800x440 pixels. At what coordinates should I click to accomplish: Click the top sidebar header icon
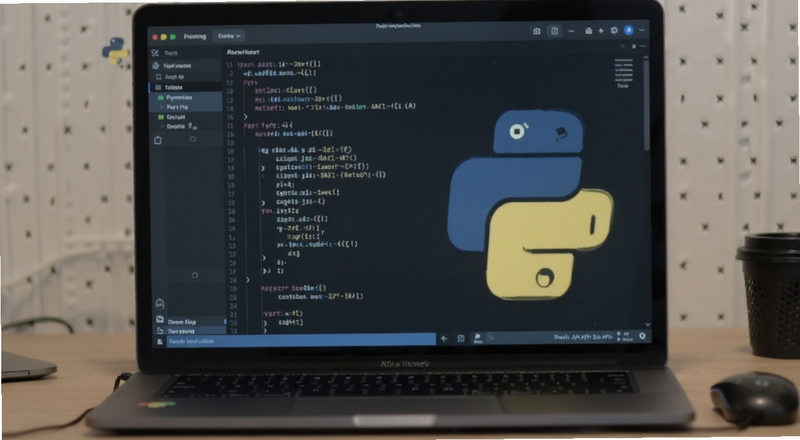pyautogui.click(x=155, y=53)
